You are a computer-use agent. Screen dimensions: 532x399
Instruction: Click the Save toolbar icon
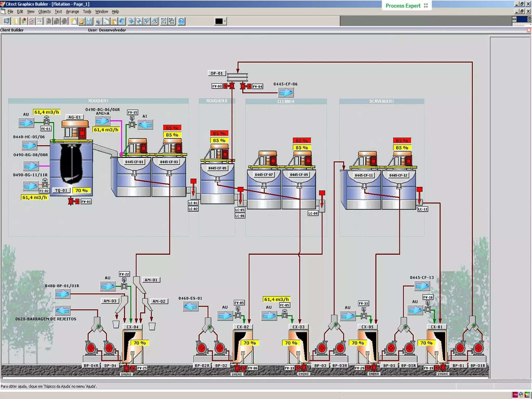click(x=89, y=21)
